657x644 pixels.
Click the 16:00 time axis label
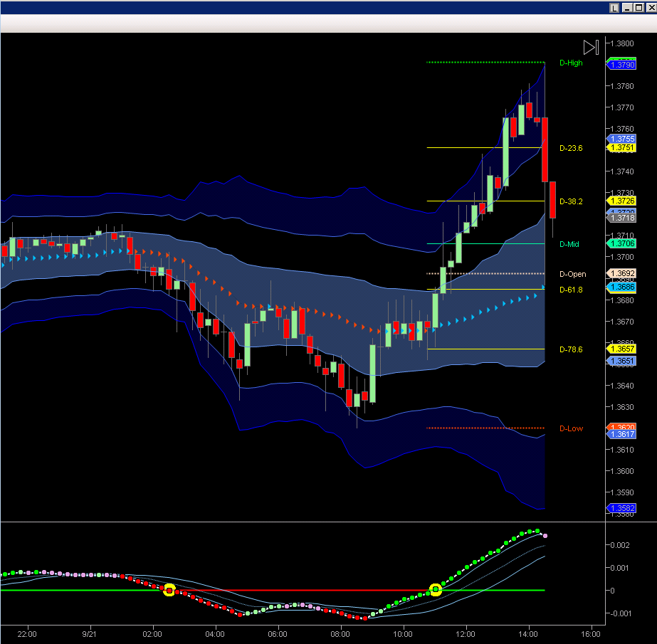(x=591, y=634)
